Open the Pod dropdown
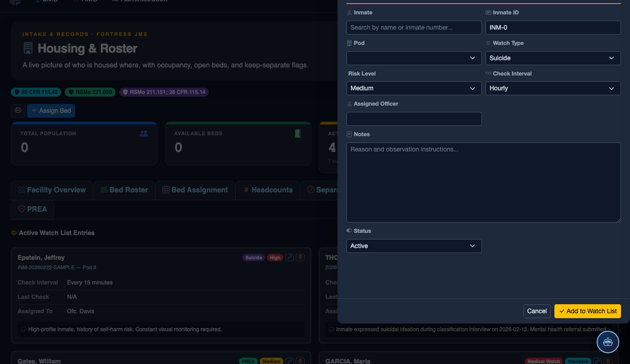This screenshot has width=630, height=364. coord(414,58)
